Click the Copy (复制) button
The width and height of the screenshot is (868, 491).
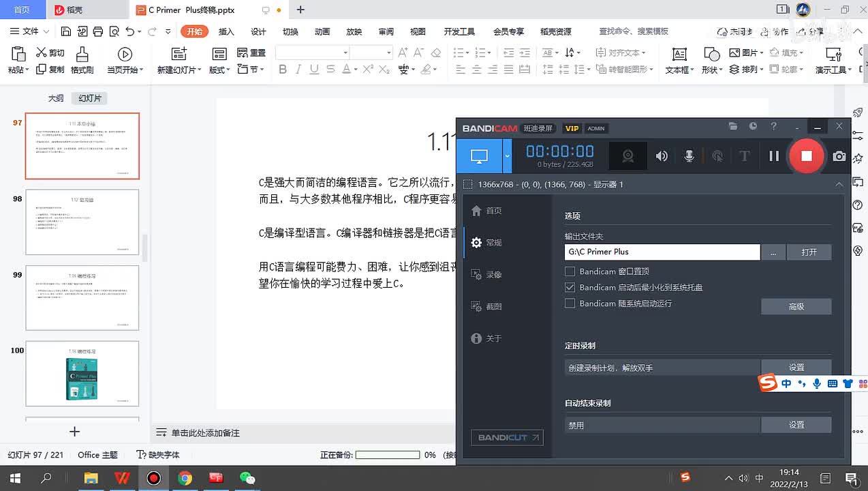tap(50, 69)
